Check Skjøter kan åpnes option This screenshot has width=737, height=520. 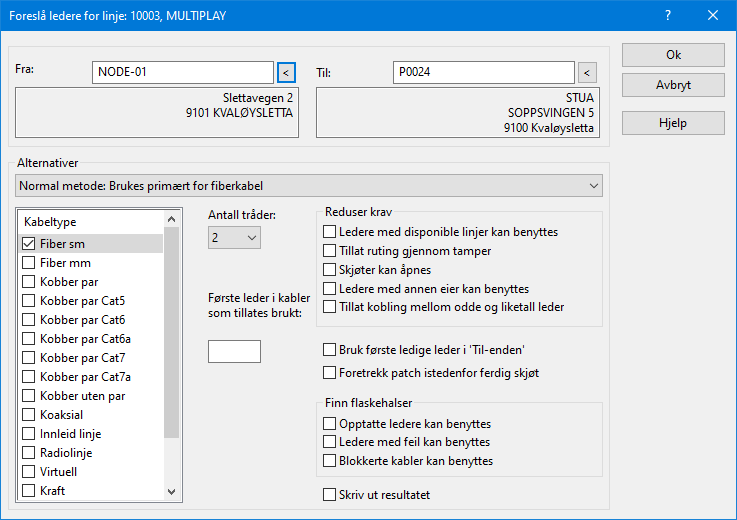(329, 269)
